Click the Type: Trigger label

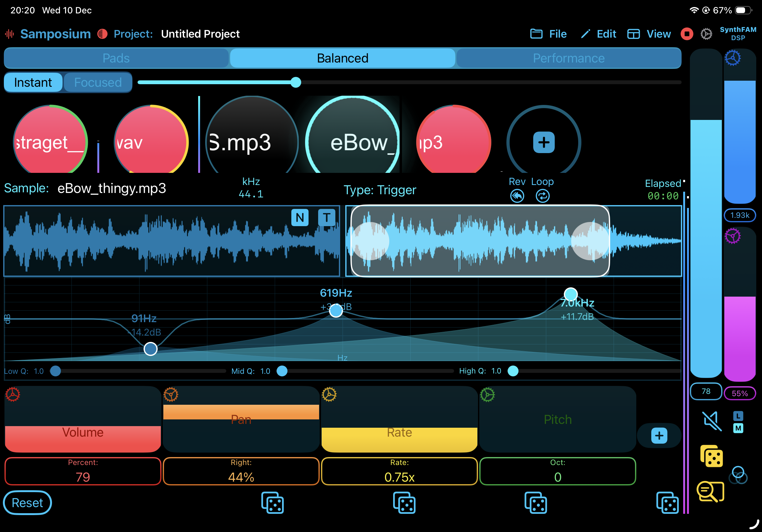tap(380, 190)
